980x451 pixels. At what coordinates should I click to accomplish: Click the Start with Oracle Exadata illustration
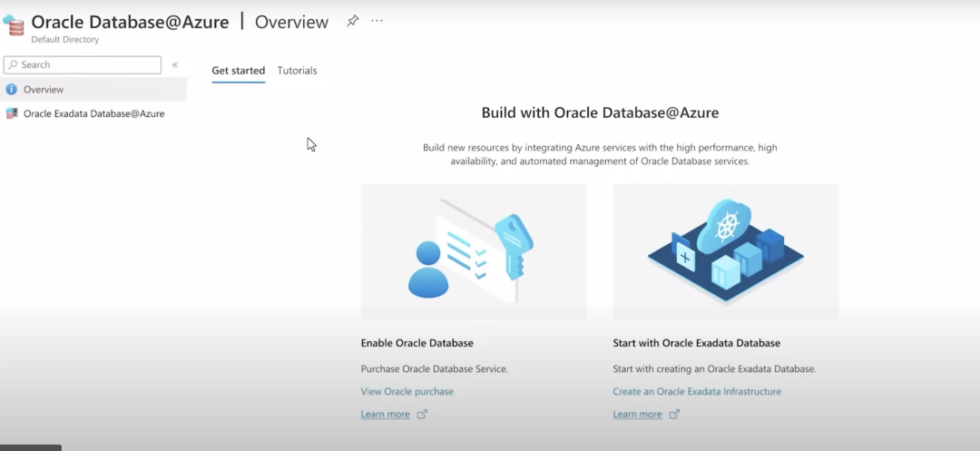click(726, 251)
